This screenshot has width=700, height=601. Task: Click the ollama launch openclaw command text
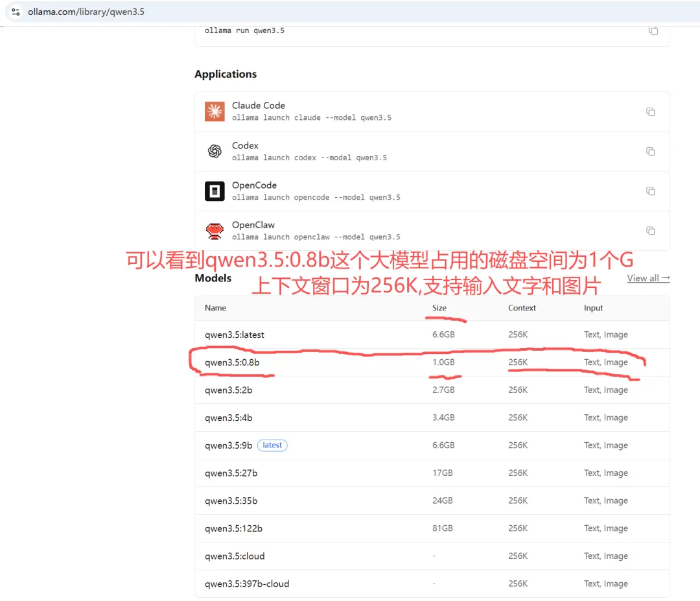coord(316,237)
